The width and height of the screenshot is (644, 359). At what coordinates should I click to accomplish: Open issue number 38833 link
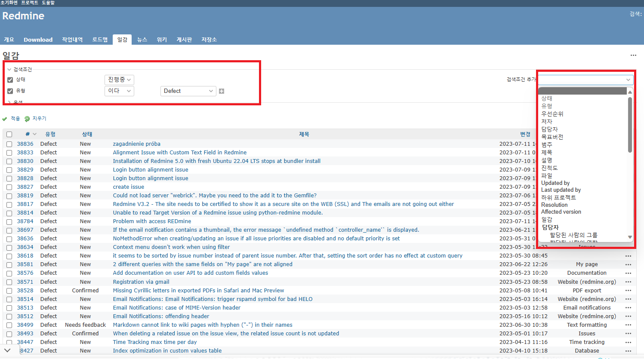click(x=25, y=153)
